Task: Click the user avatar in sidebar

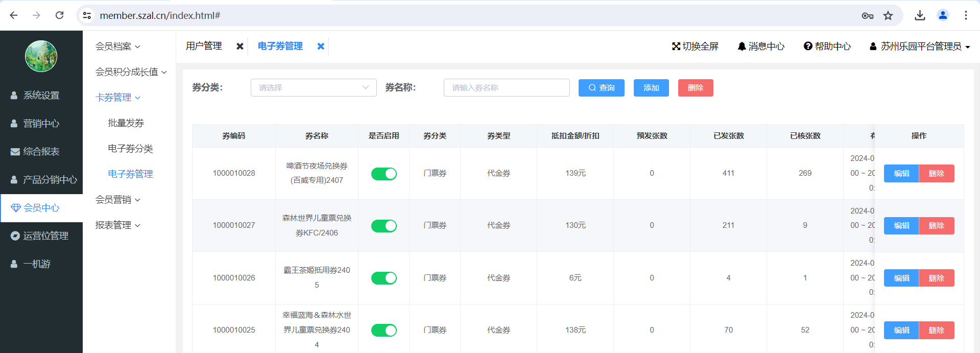Action: (x=41, y=56)
